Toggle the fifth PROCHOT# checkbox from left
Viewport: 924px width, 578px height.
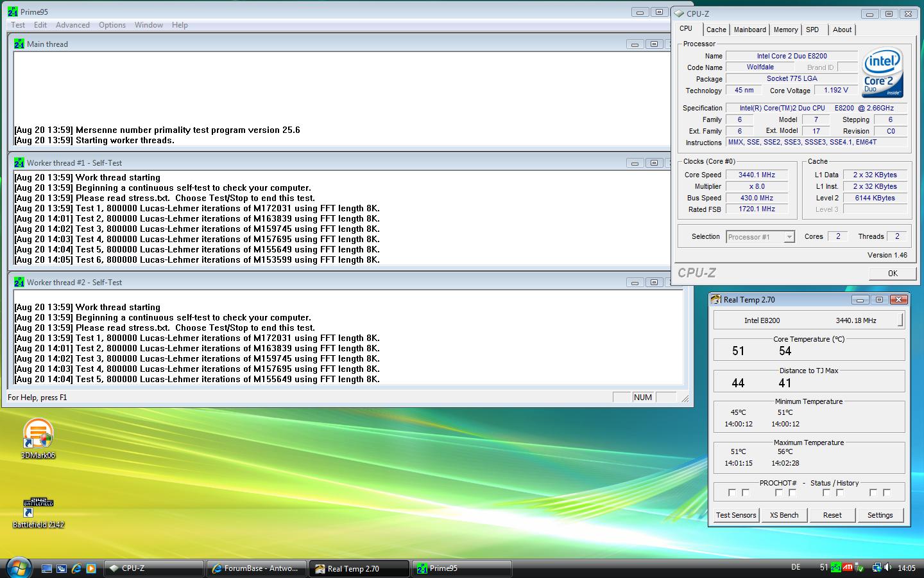point(826,493)
